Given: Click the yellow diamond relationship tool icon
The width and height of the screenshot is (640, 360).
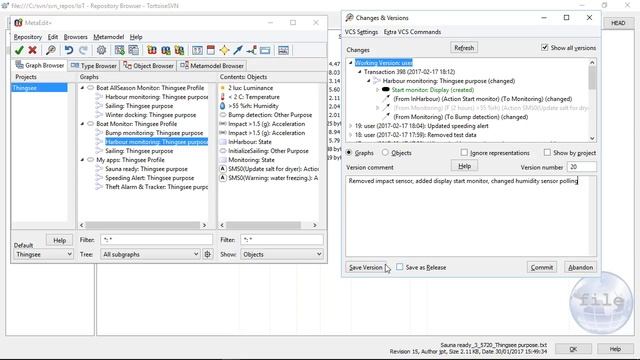Looking at the screenshot, I should 224,50.
